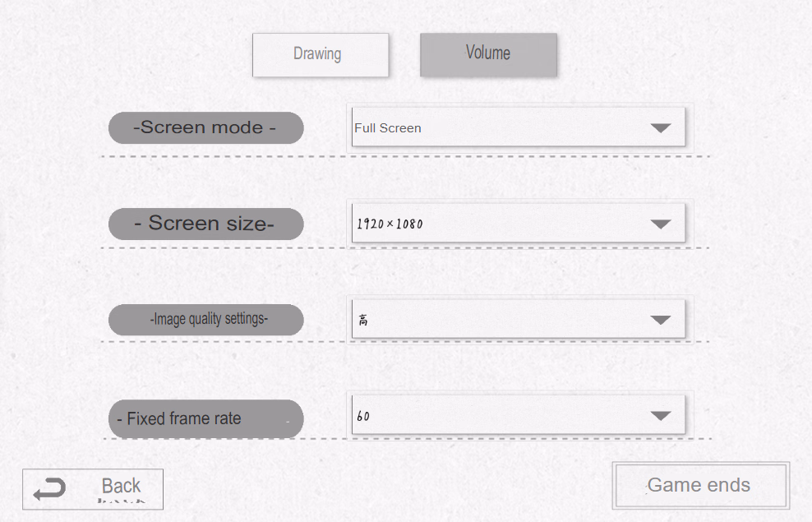Click the Fixed frame rate dropdown arrow
The width and height of the screenshot is (812, 522).
[661, 416]
